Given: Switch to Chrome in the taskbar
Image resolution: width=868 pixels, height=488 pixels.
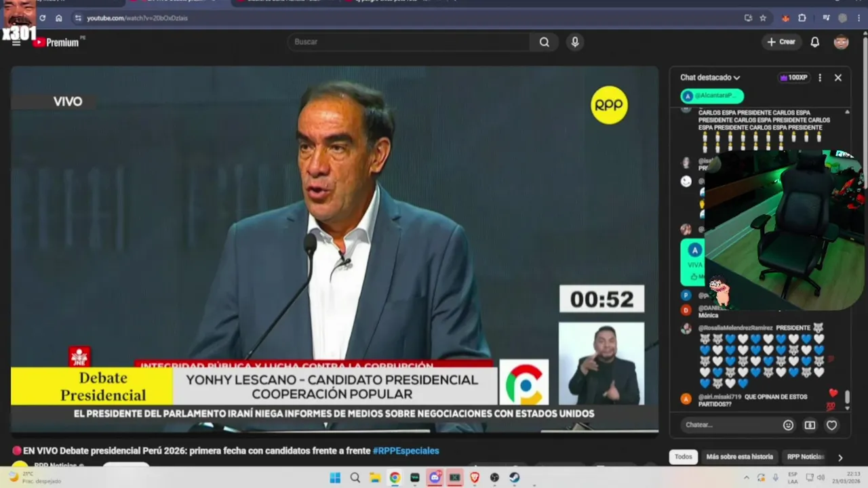Looking at the screenshot, I should 395,478.
